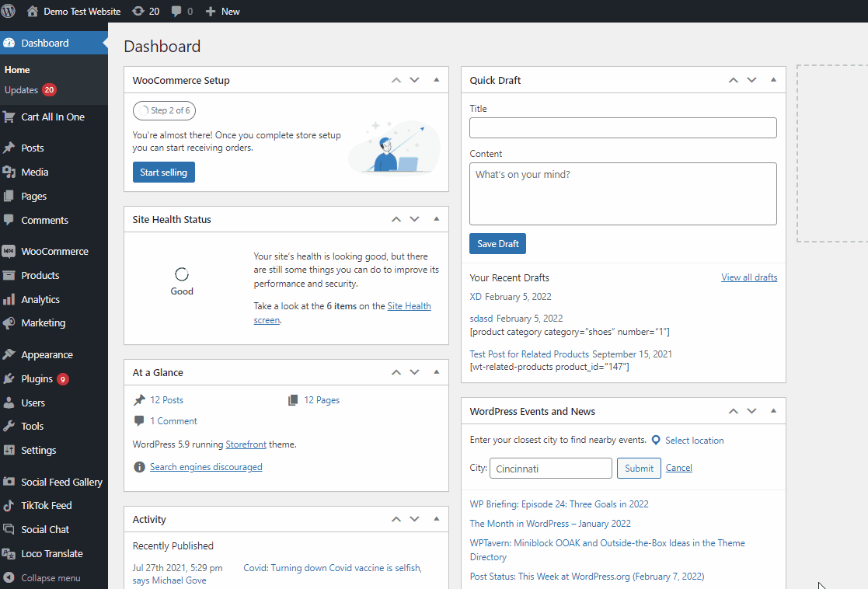Image resolution: width=868 pixels, height=589 pixels.
Task: Click the Social Chat bubbles icon
Action: [x=9, y=529]
